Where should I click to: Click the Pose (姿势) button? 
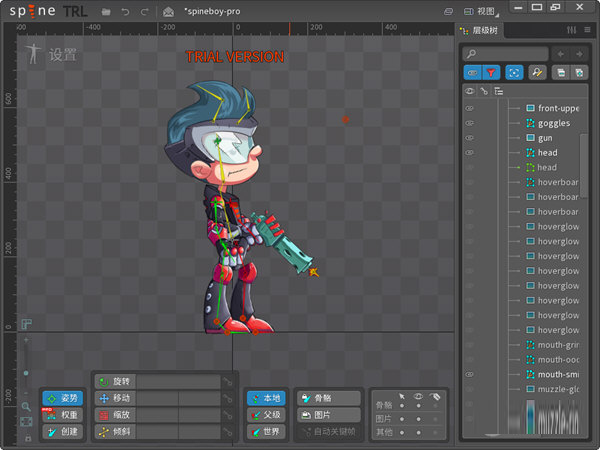coord(63,398)
